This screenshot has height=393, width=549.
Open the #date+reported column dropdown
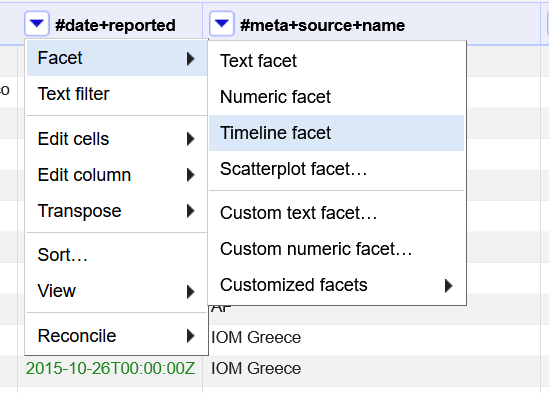36,24
